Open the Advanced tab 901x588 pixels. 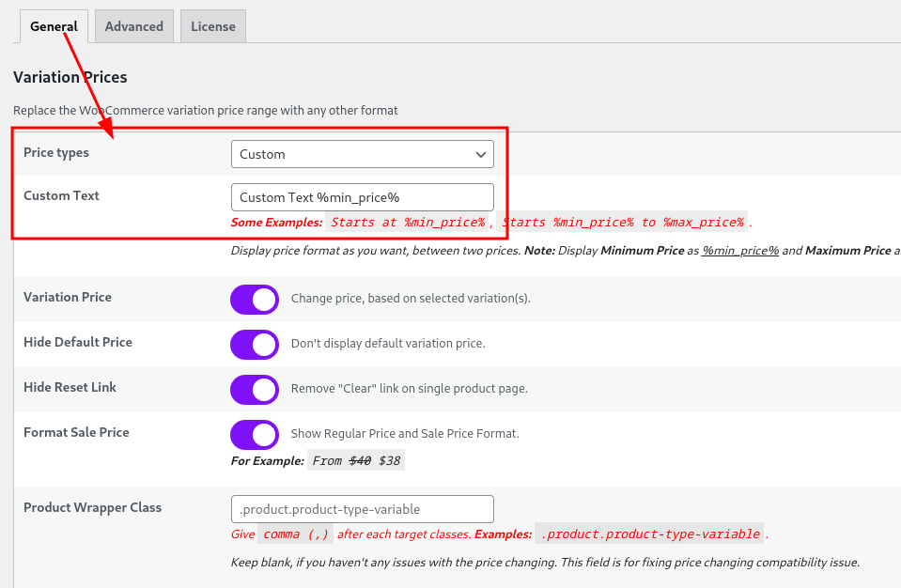click(134, 26)
